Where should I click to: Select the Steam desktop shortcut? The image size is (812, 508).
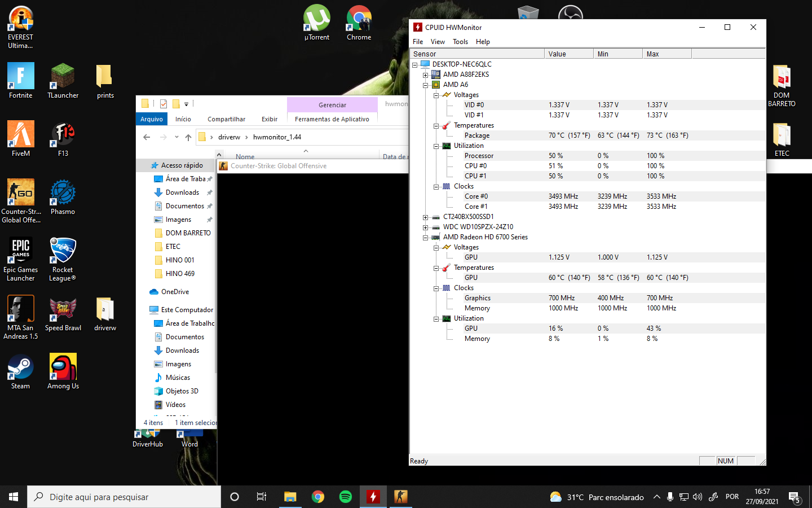pyautogui.click(x=21, y=371)
